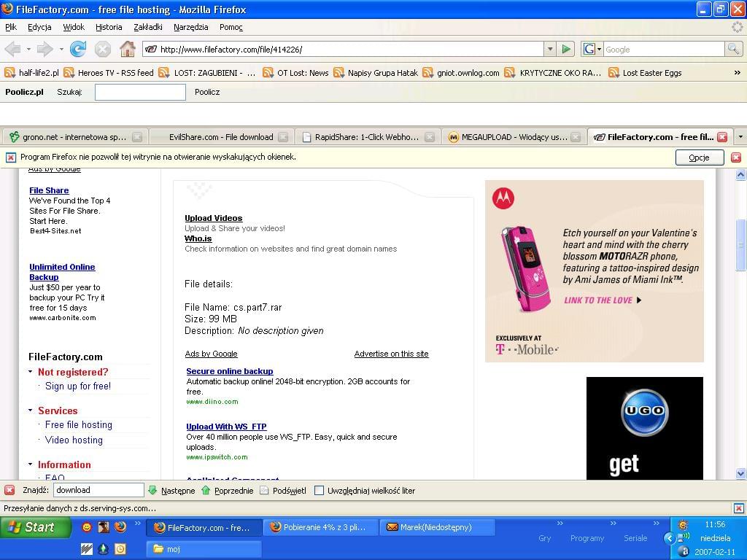This screenshot has width=747, height=560.
Task: Open the Historia menu
Action: pyautogui.click(x=109, y=27)
